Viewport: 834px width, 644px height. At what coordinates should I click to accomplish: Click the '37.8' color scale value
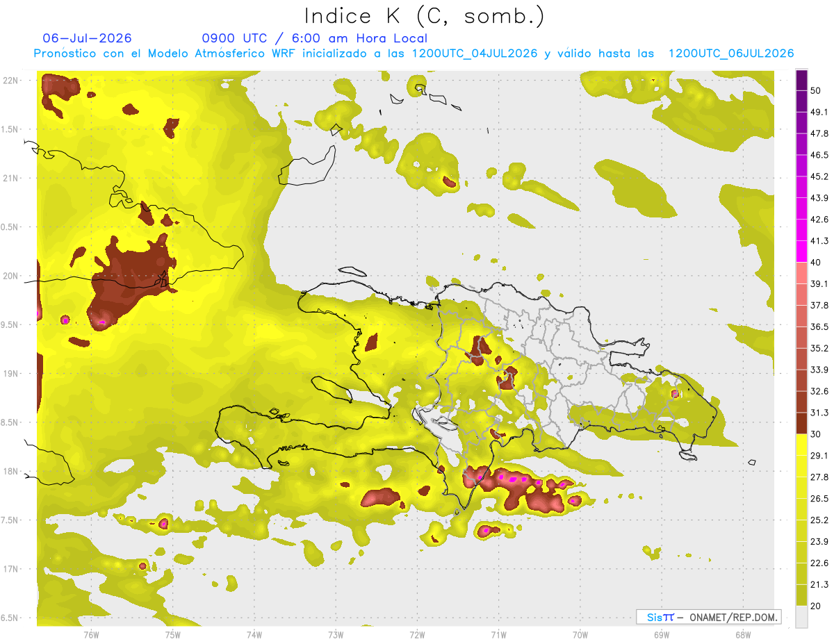pos(819,305)
